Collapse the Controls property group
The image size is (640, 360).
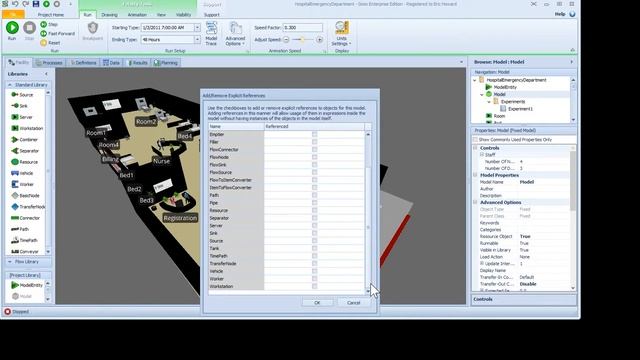[476, 148]
